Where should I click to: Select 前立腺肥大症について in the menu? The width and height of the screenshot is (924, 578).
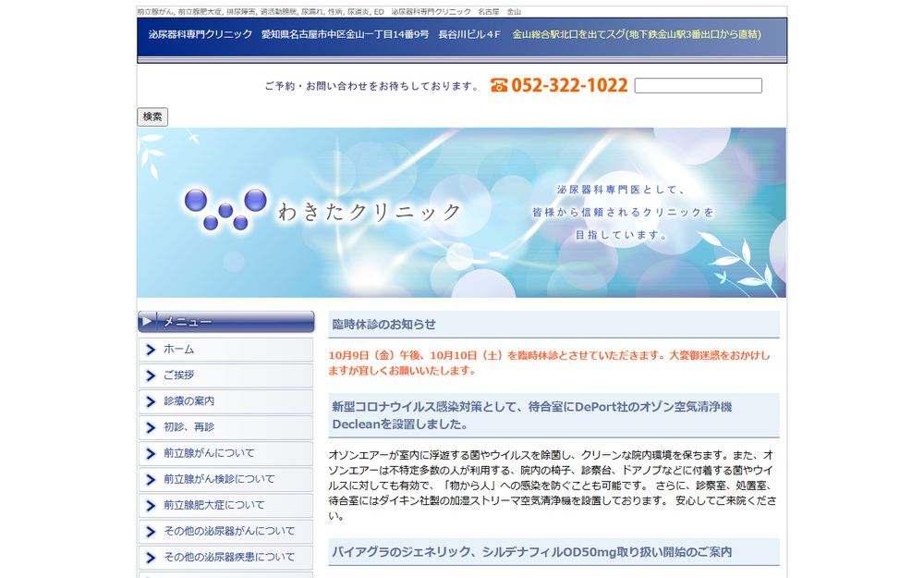coord(225,505)
